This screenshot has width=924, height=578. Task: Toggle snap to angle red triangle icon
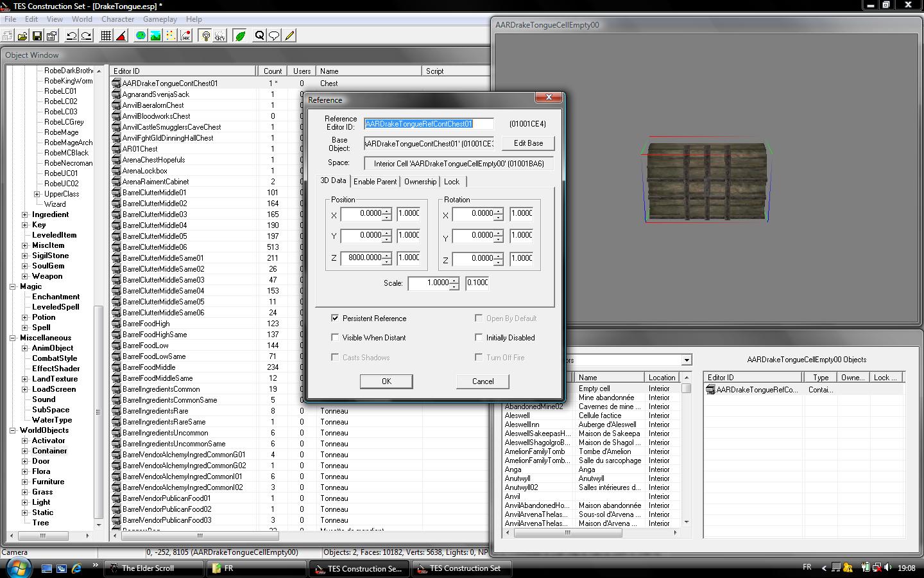(121, 36)
